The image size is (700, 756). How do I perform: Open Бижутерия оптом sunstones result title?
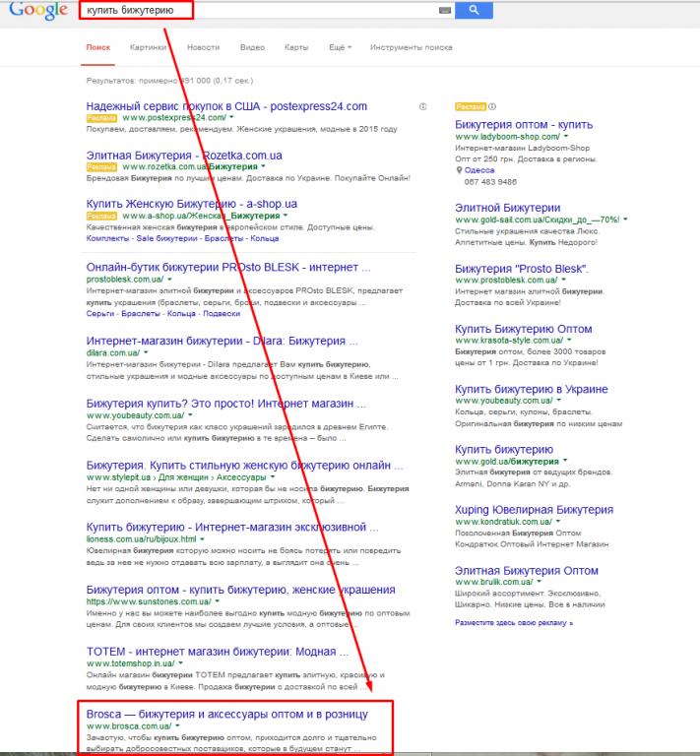pyautogui.click(x=240, y=590)
